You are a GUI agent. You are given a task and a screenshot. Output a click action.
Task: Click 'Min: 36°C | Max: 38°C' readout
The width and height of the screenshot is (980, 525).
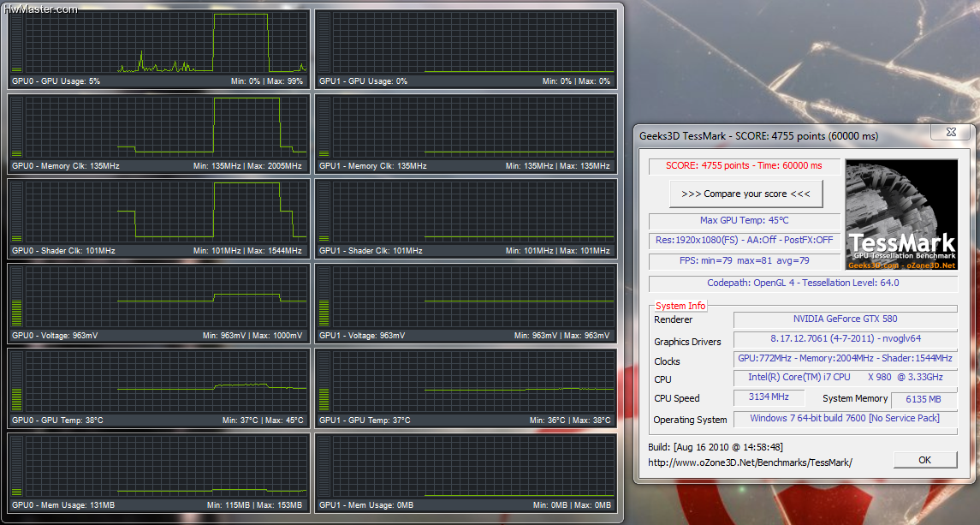(x=570, y=421)
